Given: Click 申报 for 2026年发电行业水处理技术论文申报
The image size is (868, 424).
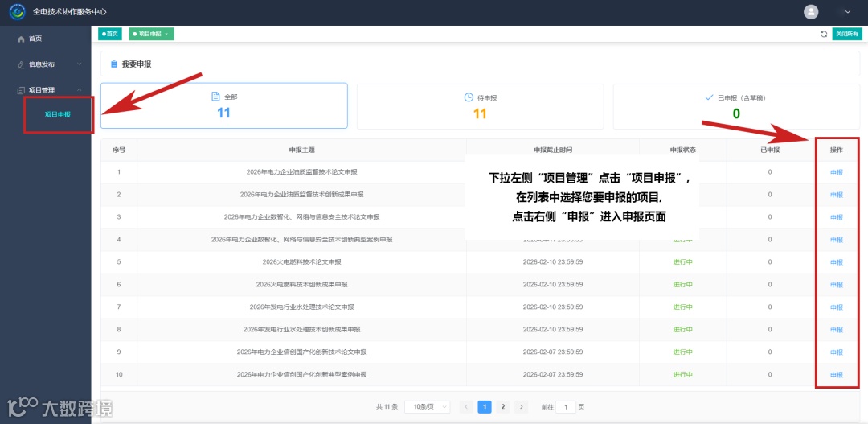Looking at the screenshot, I should (837, 307).
